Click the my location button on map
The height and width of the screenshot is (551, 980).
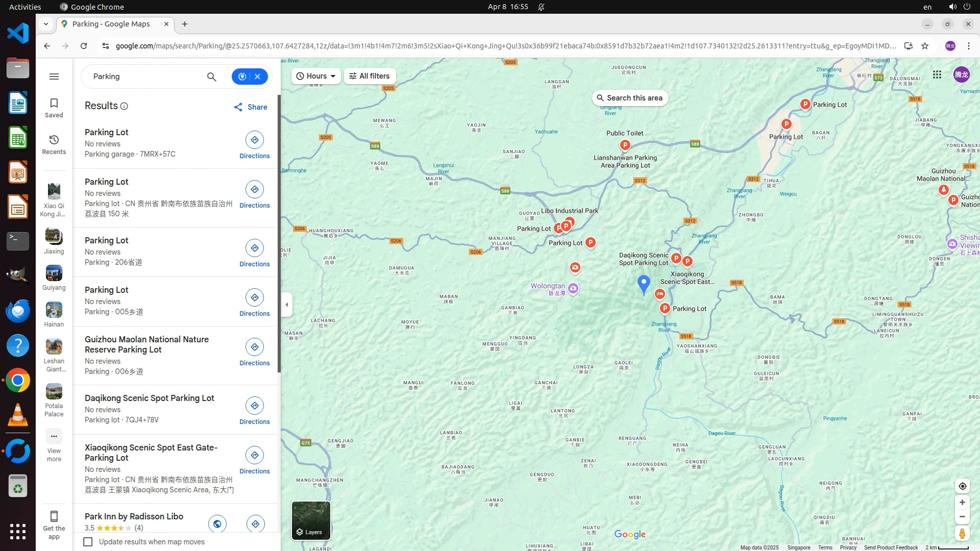point(962,486)
